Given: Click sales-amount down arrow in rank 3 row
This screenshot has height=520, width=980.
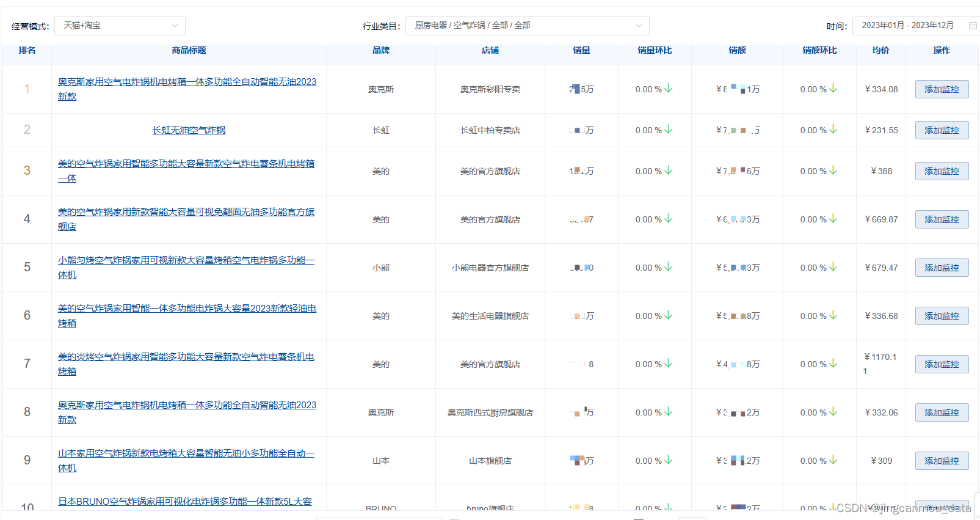Looking at the screenshot, I should coord(833,170).
